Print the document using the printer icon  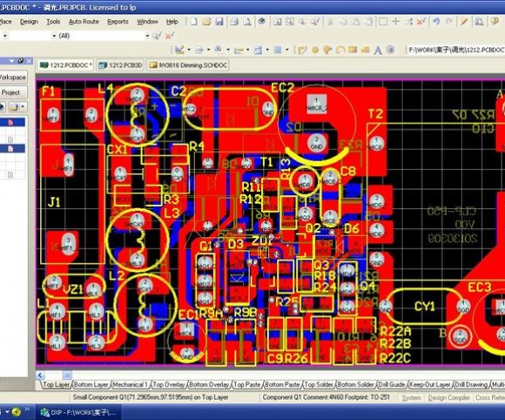pos(234,22)
